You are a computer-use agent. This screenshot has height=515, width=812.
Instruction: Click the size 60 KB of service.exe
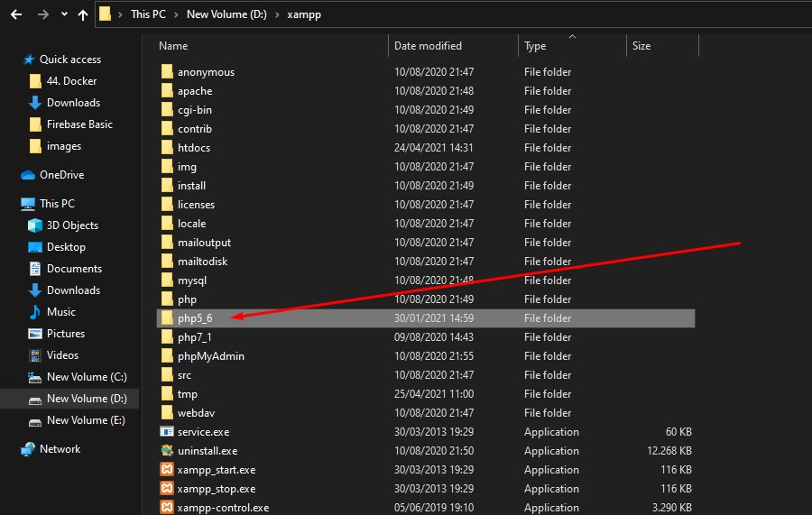pos(678,432)
